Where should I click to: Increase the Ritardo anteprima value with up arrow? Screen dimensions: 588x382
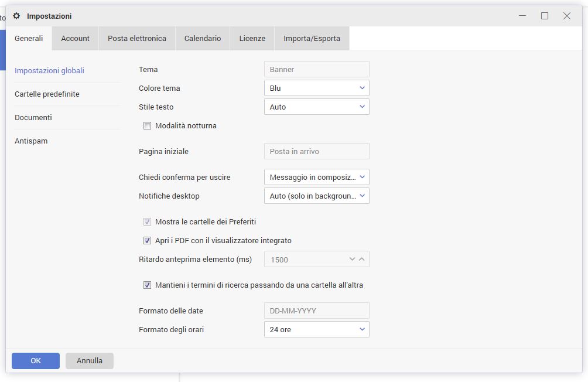tap(362, 259)
